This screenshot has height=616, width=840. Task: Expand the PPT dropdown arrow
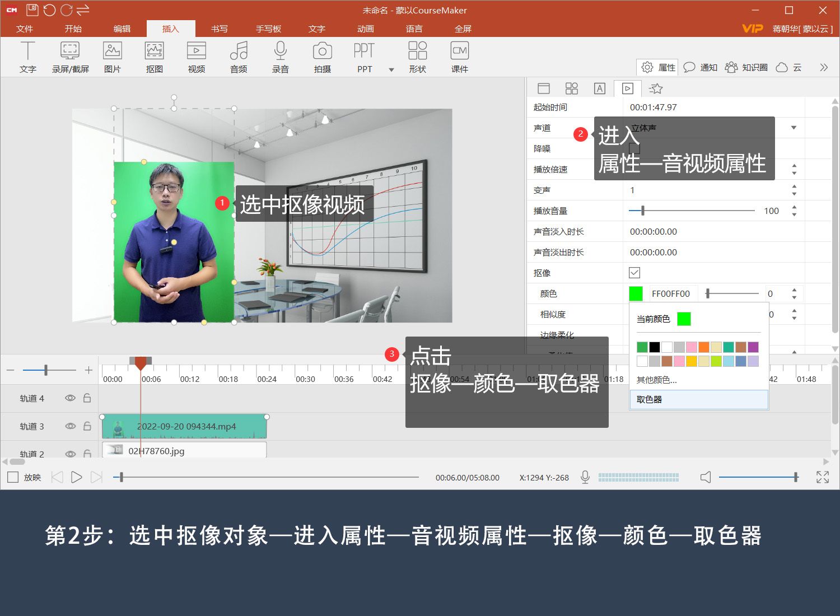(x=391, y=70)
